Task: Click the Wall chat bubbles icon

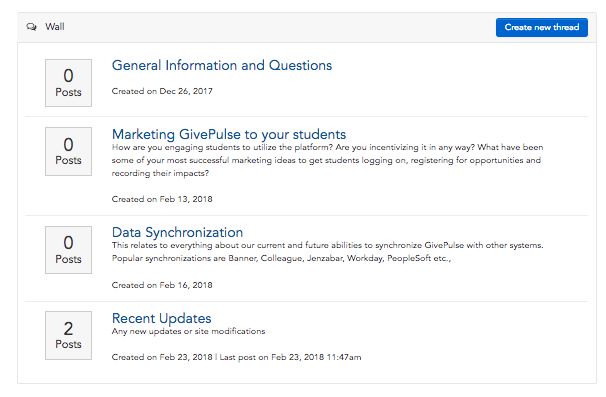Action: (x=32, y=27)
